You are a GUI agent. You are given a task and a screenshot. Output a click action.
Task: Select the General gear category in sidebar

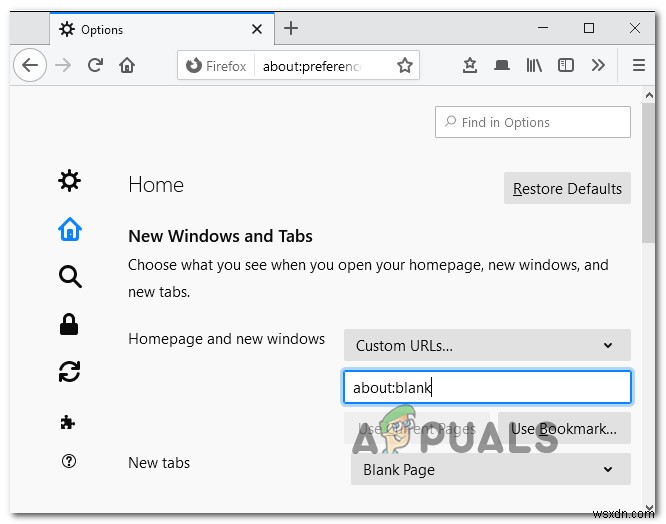tap(69, 181)
